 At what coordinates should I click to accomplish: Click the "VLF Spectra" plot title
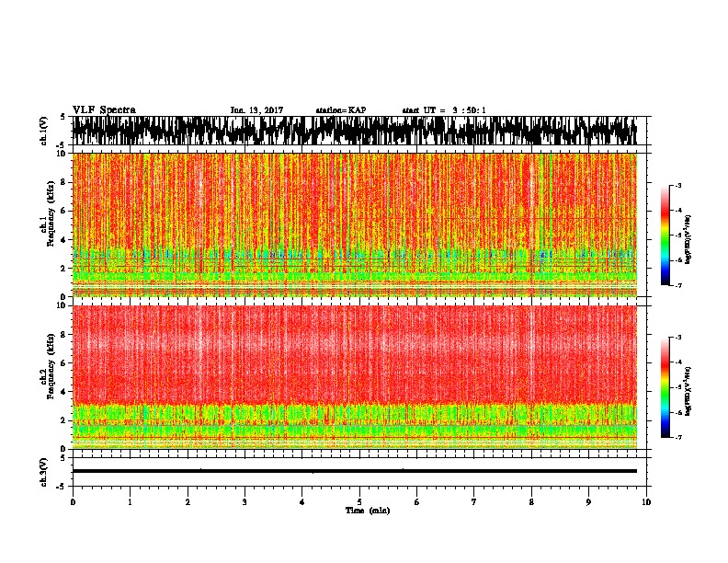[104, 110]
